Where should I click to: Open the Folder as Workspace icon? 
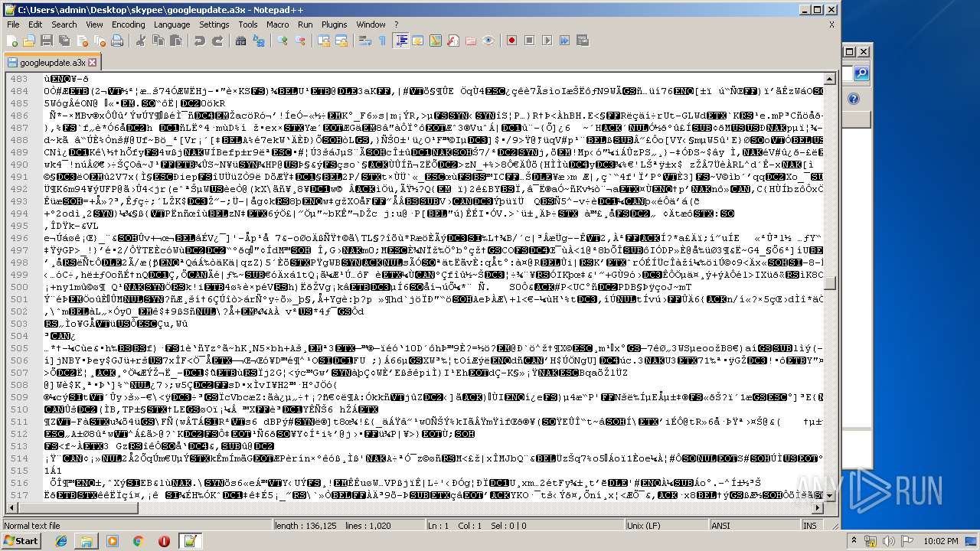(470, 41)
